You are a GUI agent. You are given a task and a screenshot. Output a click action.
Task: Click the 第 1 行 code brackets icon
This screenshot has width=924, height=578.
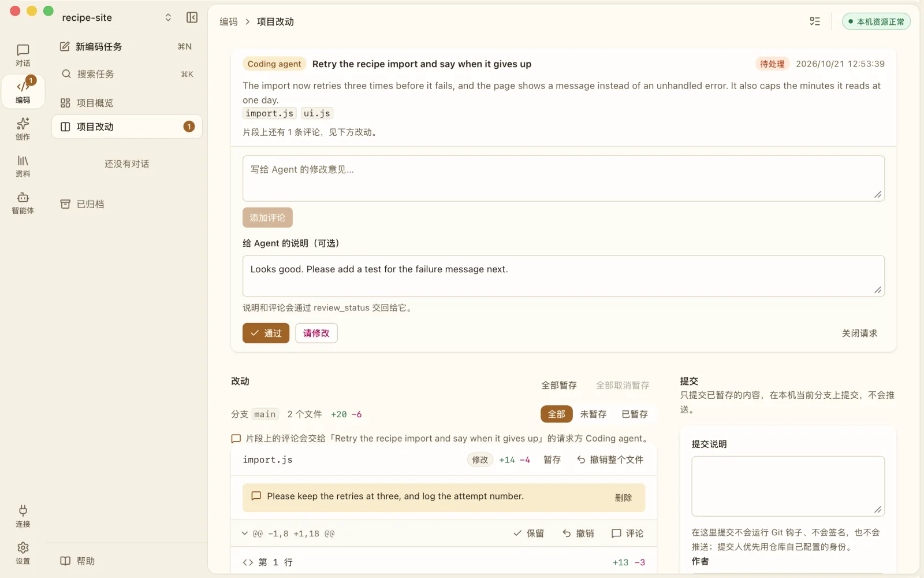(x=248, y=562)
